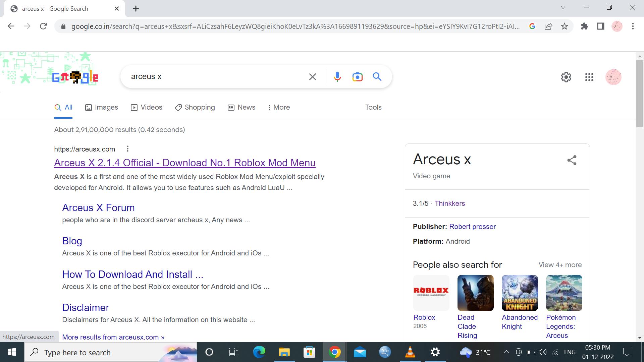Switch to the Images tab

pos(102,107)
